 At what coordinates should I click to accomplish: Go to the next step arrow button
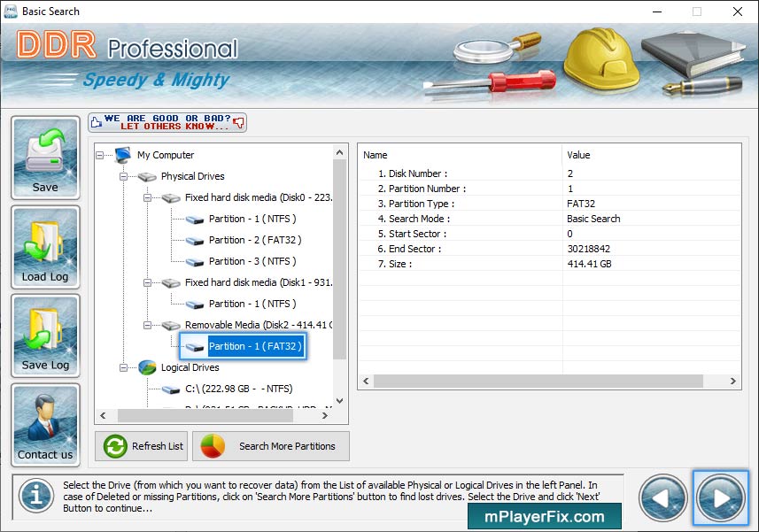(x=721, y=497)
